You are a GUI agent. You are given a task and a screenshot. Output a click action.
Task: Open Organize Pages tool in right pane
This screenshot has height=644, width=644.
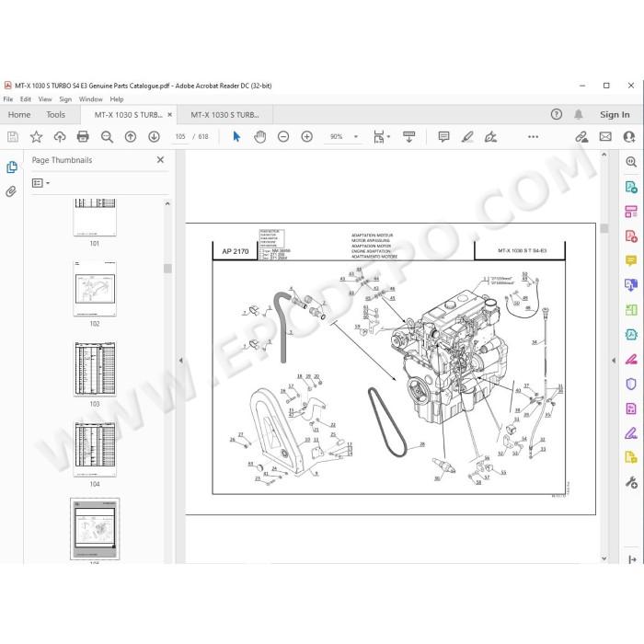pyautogui.click(x=631, y=212)
